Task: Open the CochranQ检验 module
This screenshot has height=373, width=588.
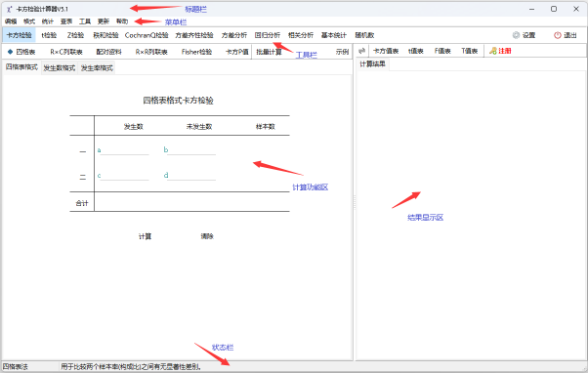Action: pyautogui.click(x=147, y=35)
